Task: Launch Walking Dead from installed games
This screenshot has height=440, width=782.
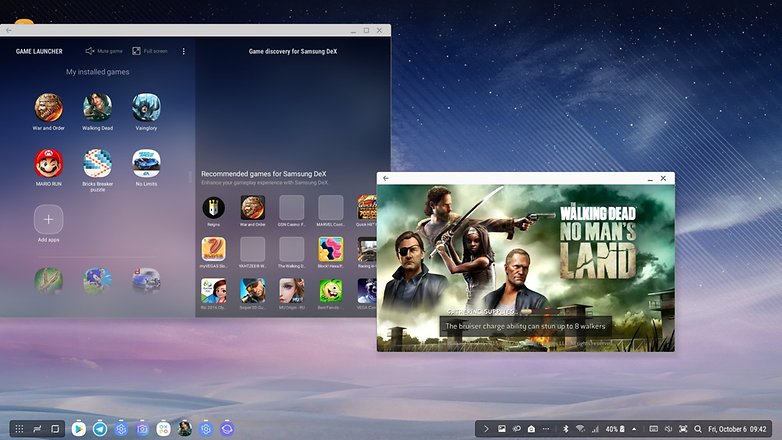Action: [x=97, y=107]
